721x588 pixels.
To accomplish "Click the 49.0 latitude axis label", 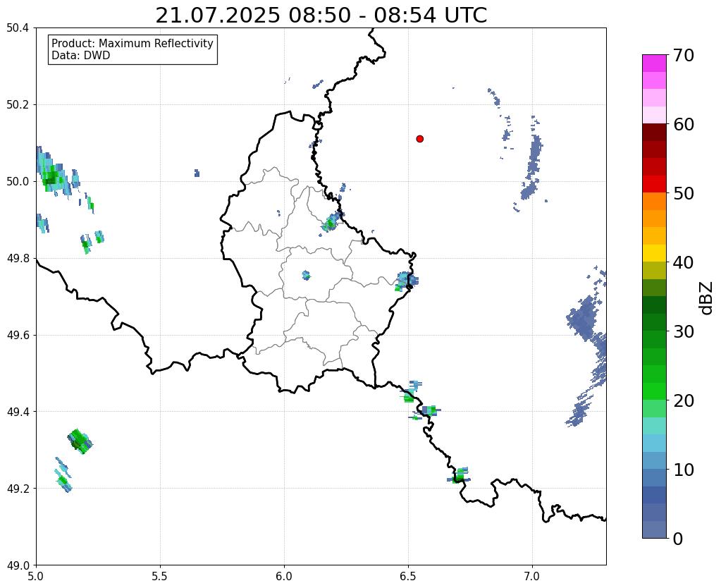I will (x=18, y=565).
